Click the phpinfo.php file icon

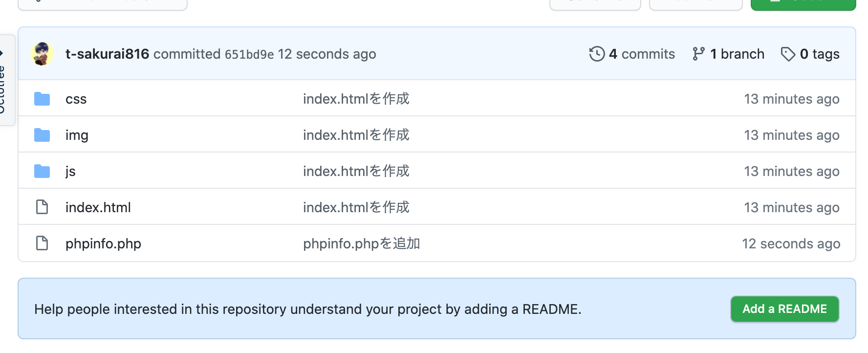(x=42, y=243)
